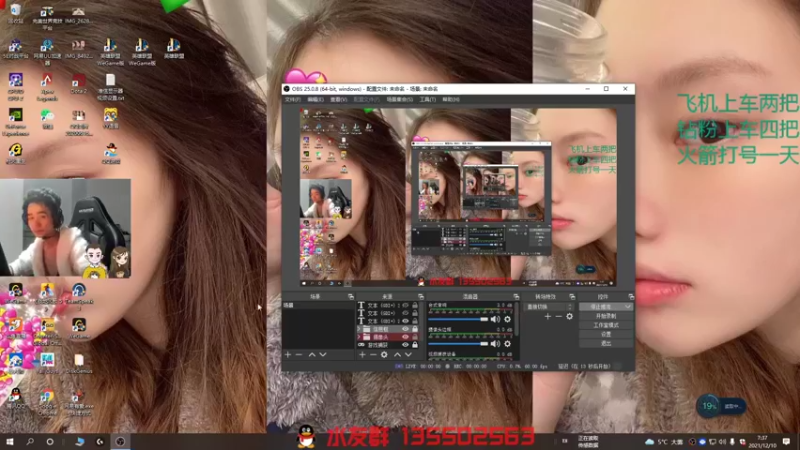Click the webcam overlay on desktop
The height and width of the screenshot is (450, 800).
tap(65, 228)
